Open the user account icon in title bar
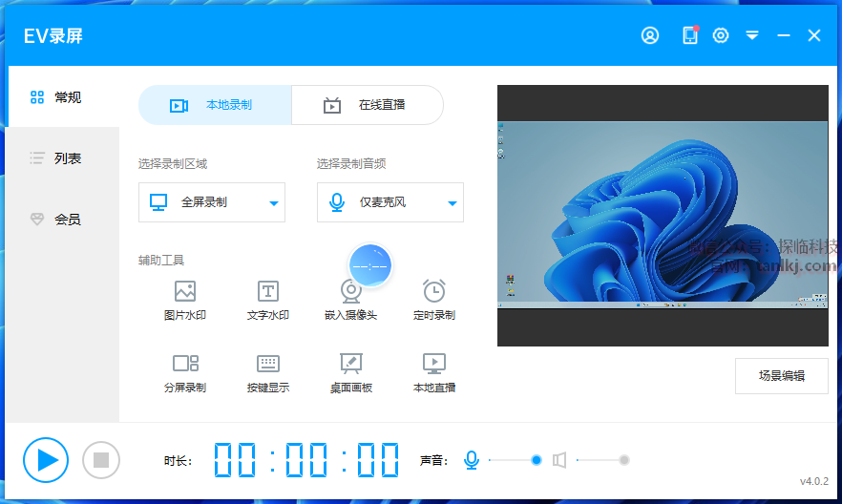842x504 pixels. coord(650,35)
